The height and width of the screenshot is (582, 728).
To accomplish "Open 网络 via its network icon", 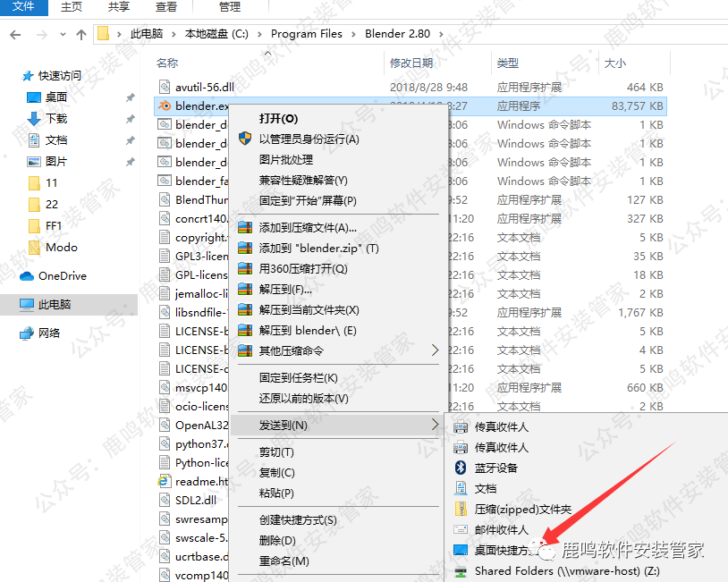I will coord(26,334).
